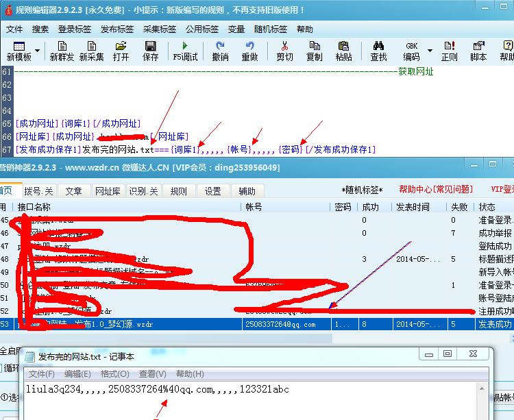Open the 搜索 menu

40,29
